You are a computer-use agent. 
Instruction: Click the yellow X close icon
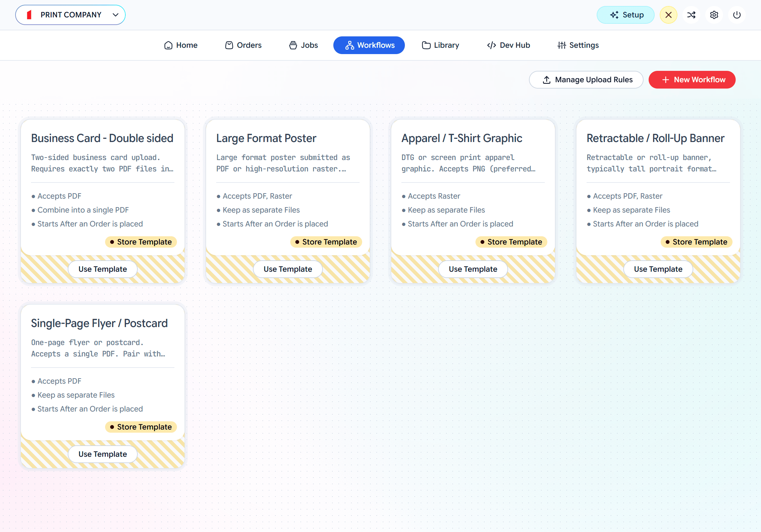point(668,15)
